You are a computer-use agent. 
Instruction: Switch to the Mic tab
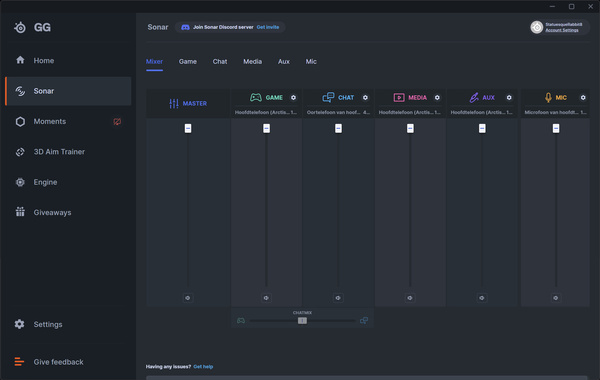tap(311, 62)
